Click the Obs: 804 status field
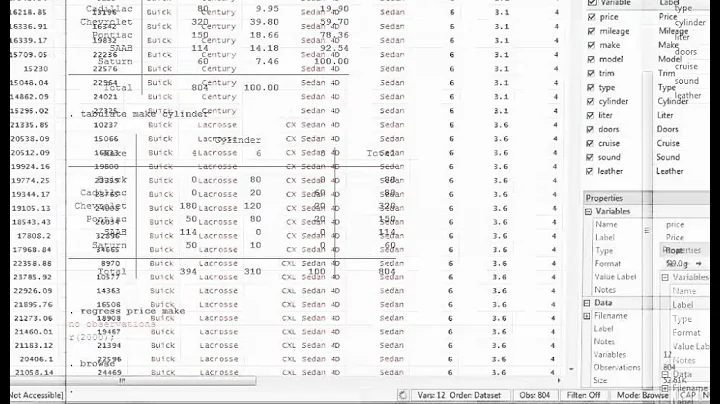720x404 pixels. 534,395
